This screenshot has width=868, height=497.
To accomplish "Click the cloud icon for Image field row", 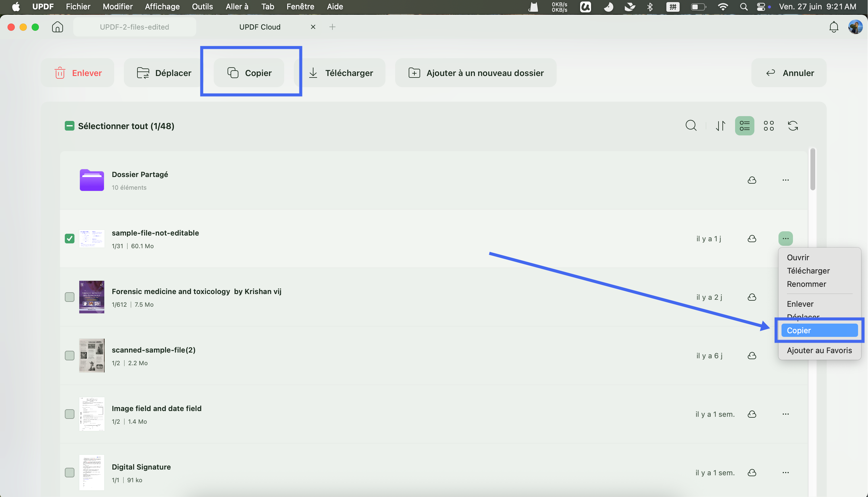I will (752, 414).
